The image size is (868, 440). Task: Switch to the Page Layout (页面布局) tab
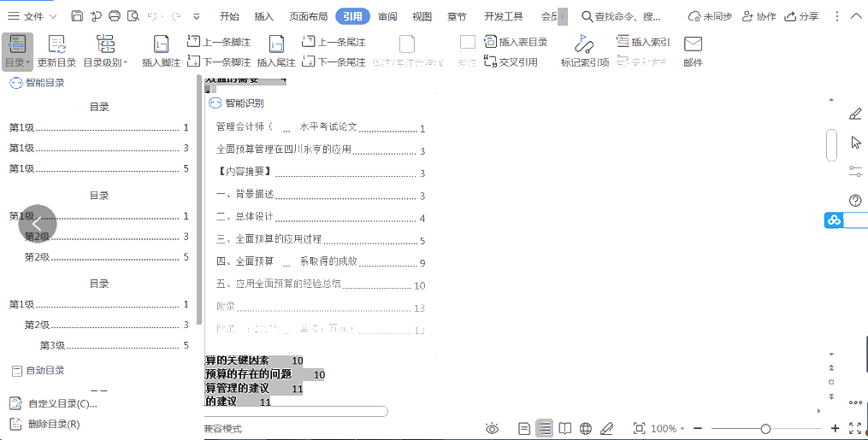pos(309,16)
